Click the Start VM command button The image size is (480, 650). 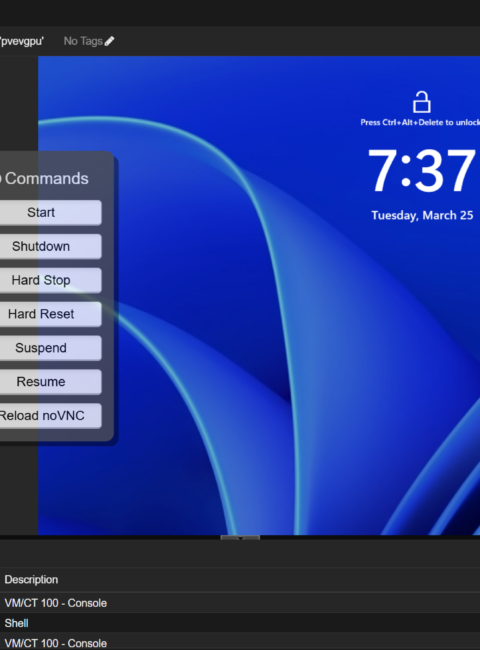point(50,213)
